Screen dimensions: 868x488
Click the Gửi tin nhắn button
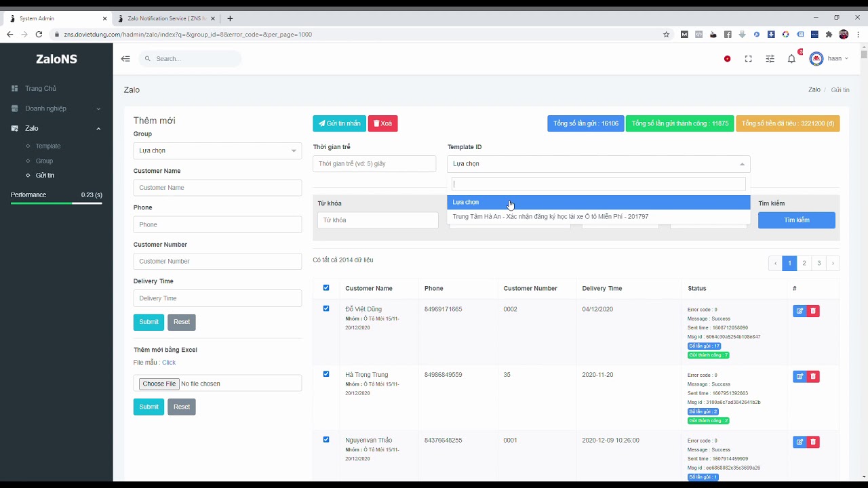[x=339, y=123]
